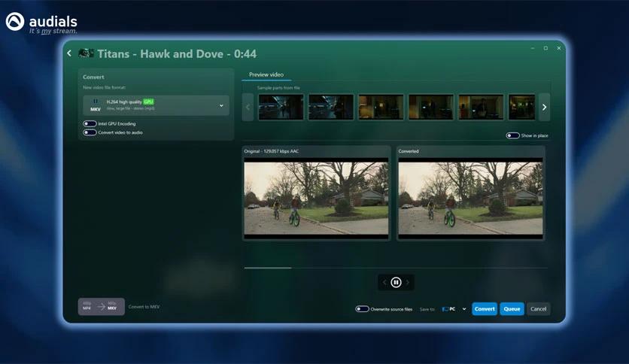Click the MKV format icon
Viewport: 629px width, 364px height.
[96, 105]
